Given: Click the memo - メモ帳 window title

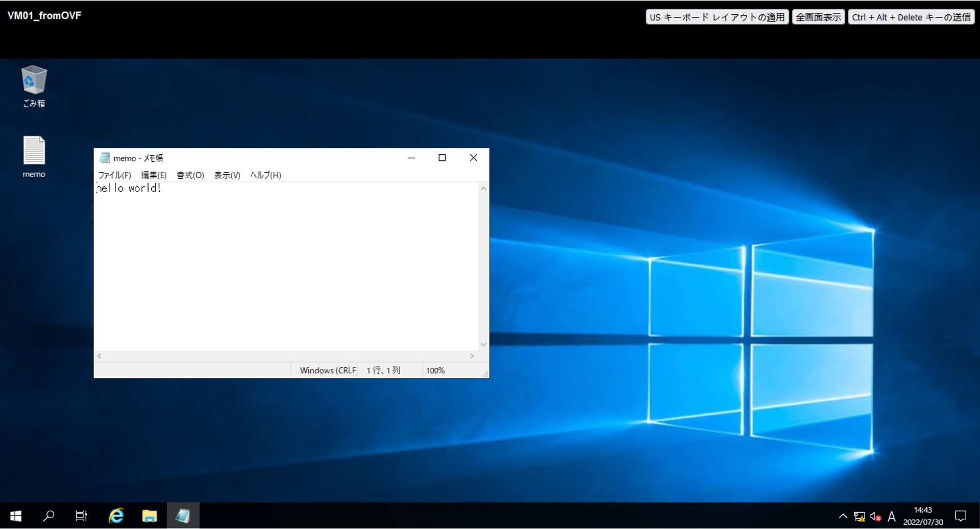Looking at the screenshot, I should click(x=138, y=158).
